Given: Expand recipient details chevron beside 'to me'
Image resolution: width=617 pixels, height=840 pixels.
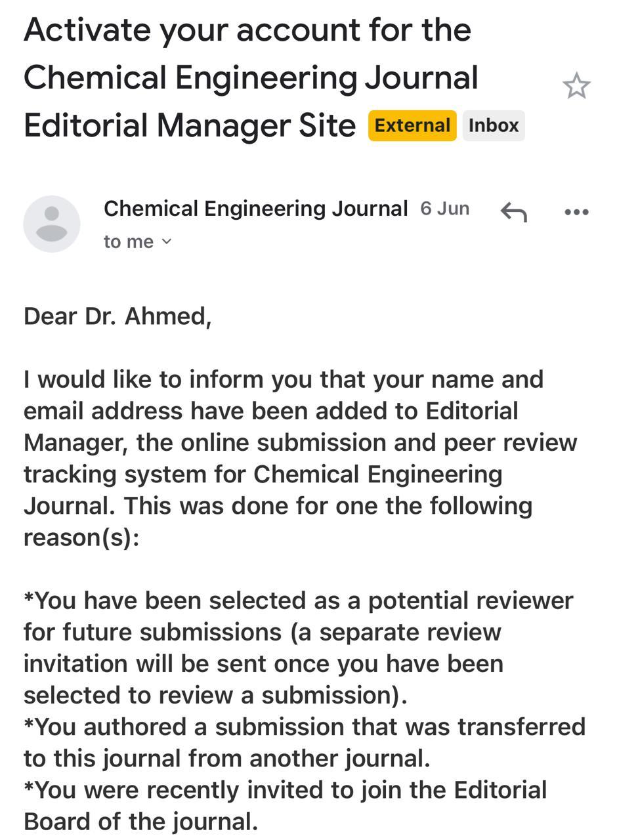Looking at the screenshot, I should click(x=166, y=241).
